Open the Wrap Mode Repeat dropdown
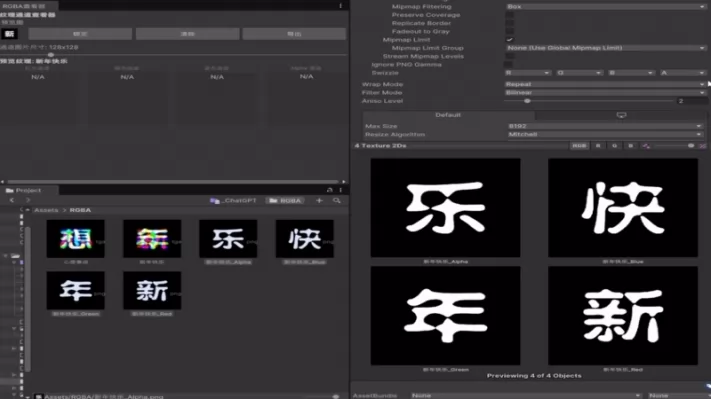Image resolution: width=711 pixels, height=399 pixels. pos(605,84)
